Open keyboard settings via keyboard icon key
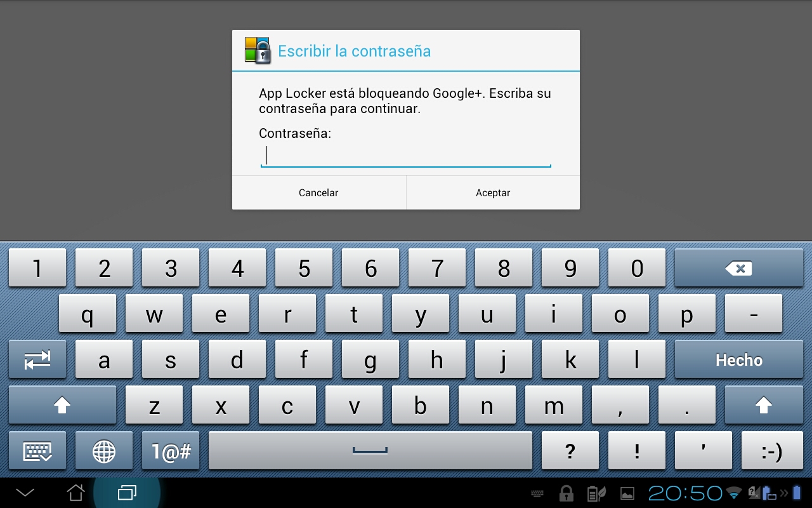Screen dimensions: 812x508 [x=37, y=451]
